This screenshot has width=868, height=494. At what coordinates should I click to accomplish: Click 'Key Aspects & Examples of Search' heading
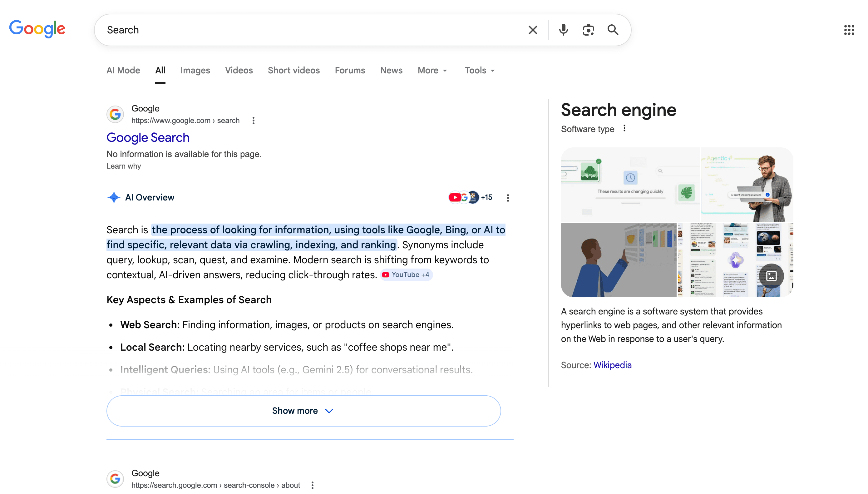[x=189, y=300]
